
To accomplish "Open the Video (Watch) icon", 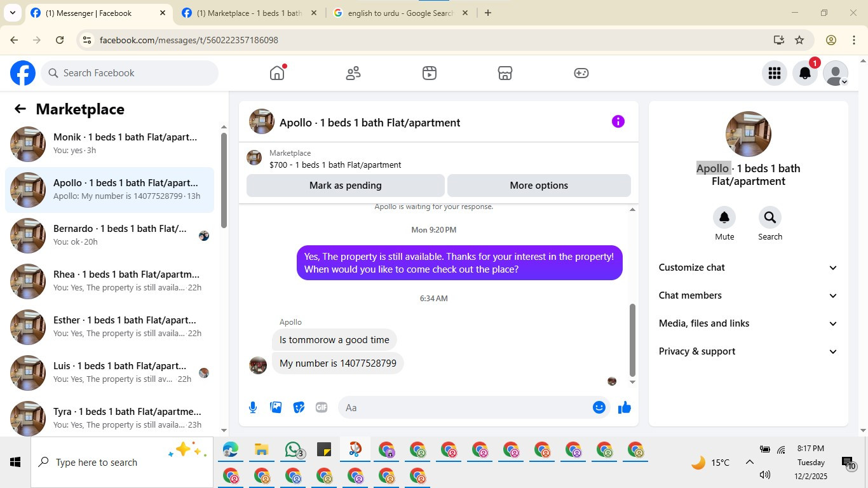I will [430, 73].
